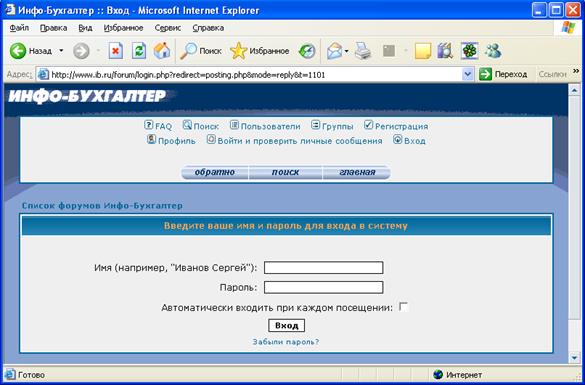Open the FAQ link
Screen dimensions: 585x385
163,126
